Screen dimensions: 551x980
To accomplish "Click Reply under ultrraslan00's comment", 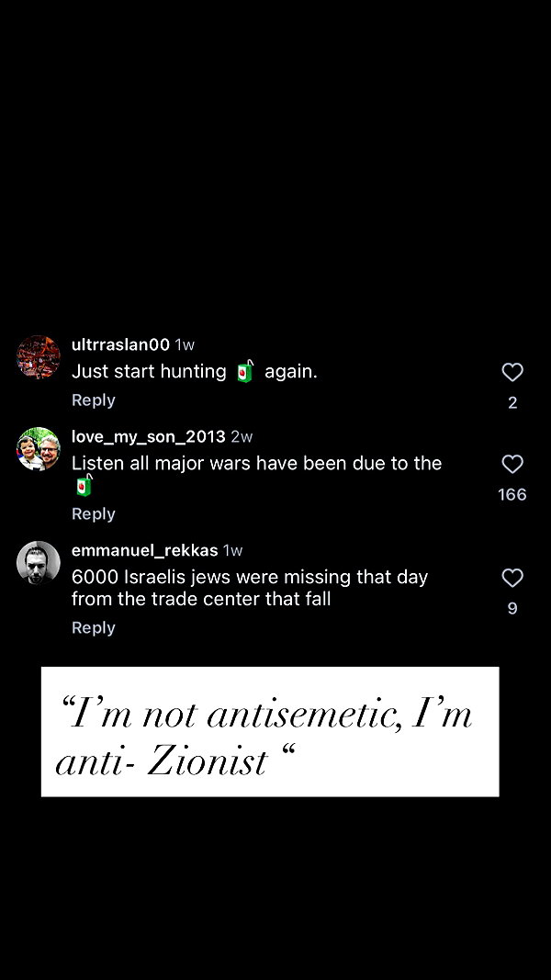I will coord(94,400).
